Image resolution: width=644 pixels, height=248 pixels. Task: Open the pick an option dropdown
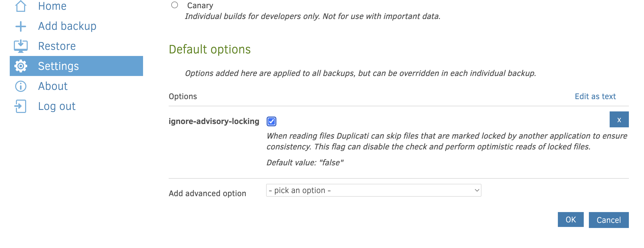[x=374, y=190]
